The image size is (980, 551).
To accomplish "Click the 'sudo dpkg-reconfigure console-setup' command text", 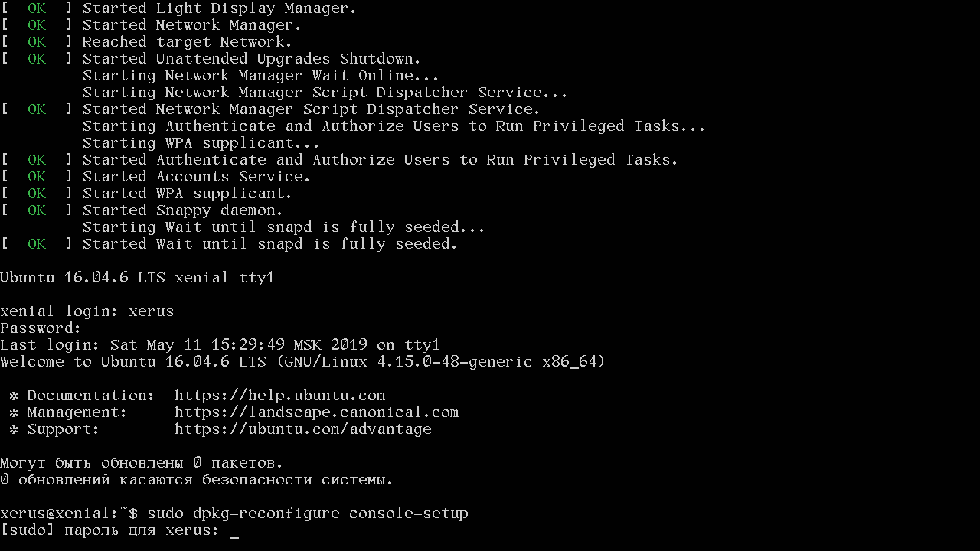I will 307,514.
